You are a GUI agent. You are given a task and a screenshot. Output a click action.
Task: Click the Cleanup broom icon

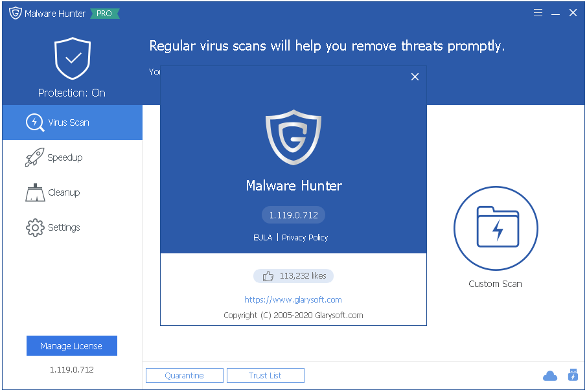click(x=35, y=192)
